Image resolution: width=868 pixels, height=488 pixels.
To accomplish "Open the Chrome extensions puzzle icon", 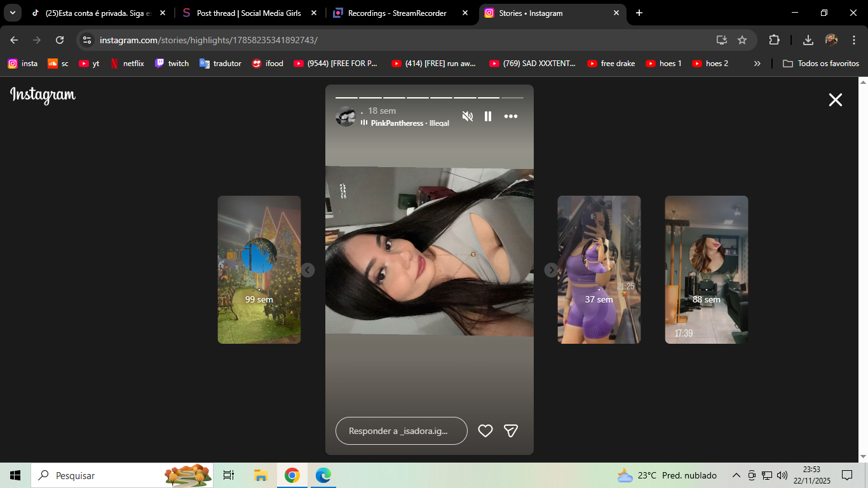I will click(x=774, y=40).
